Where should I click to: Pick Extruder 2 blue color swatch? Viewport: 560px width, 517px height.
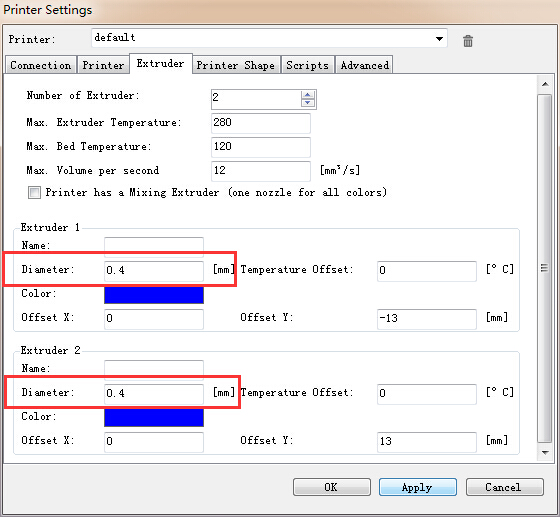point(154,418)
